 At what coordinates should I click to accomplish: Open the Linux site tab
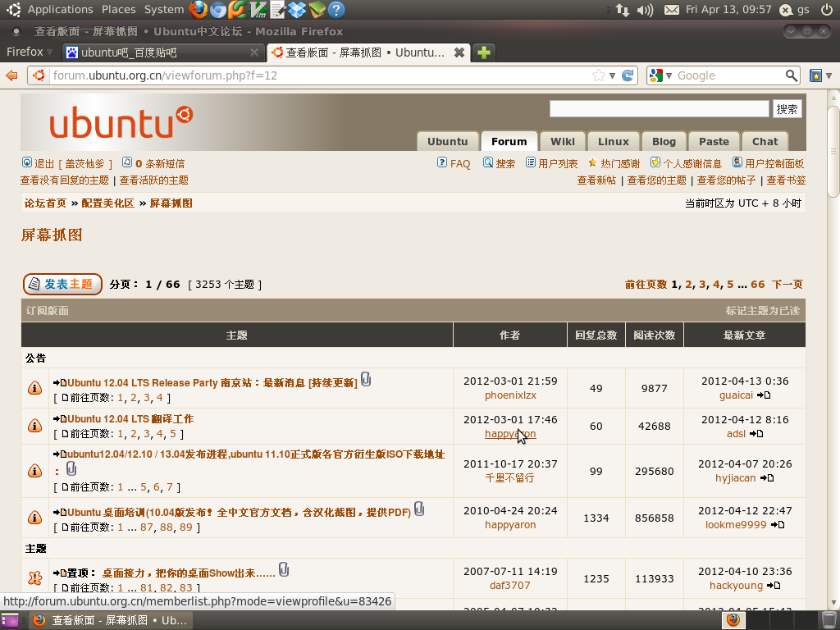pos(614,141)
